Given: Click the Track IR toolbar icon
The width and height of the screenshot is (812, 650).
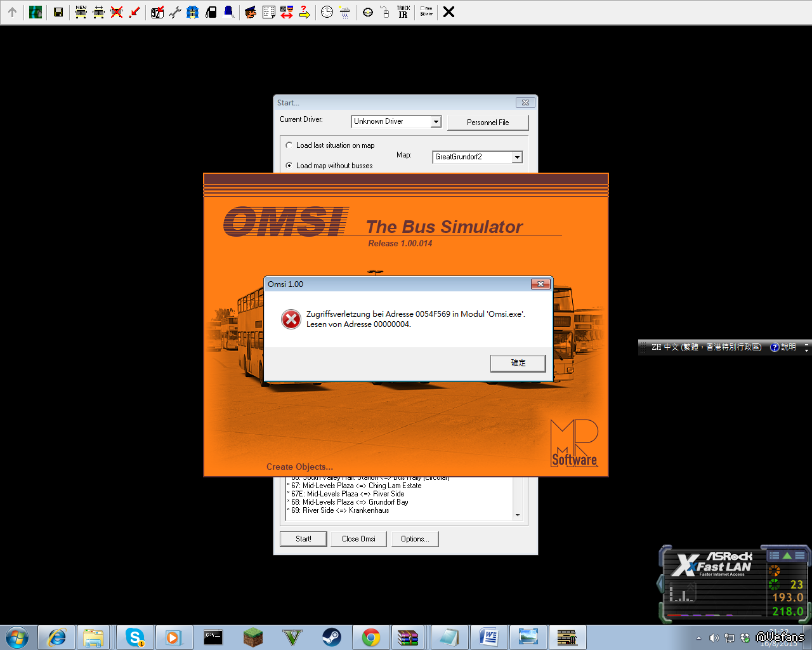Looking at the screenshot, I should [403, 12].
